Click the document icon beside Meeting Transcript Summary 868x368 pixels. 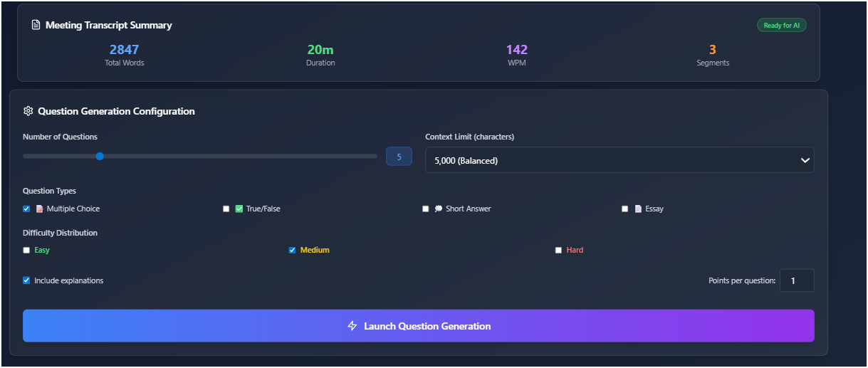tap(36, 25)
